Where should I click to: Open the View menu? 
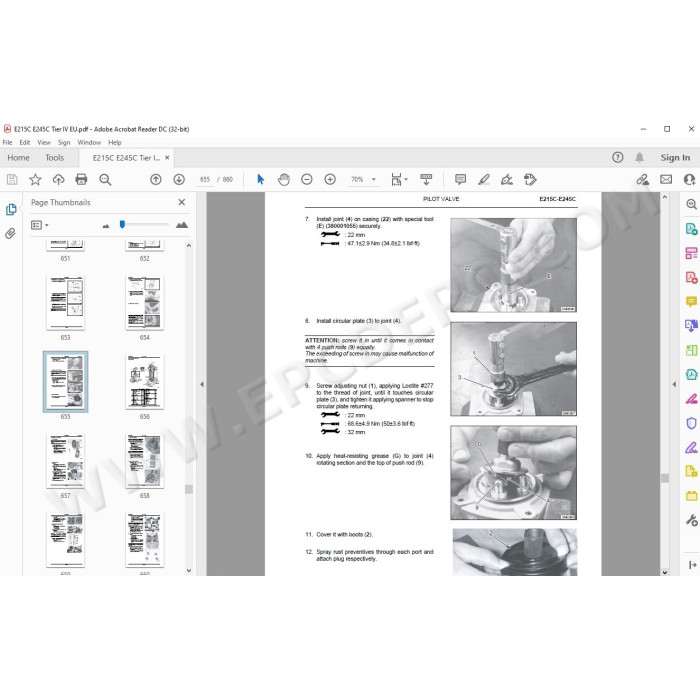pos(44,142)
